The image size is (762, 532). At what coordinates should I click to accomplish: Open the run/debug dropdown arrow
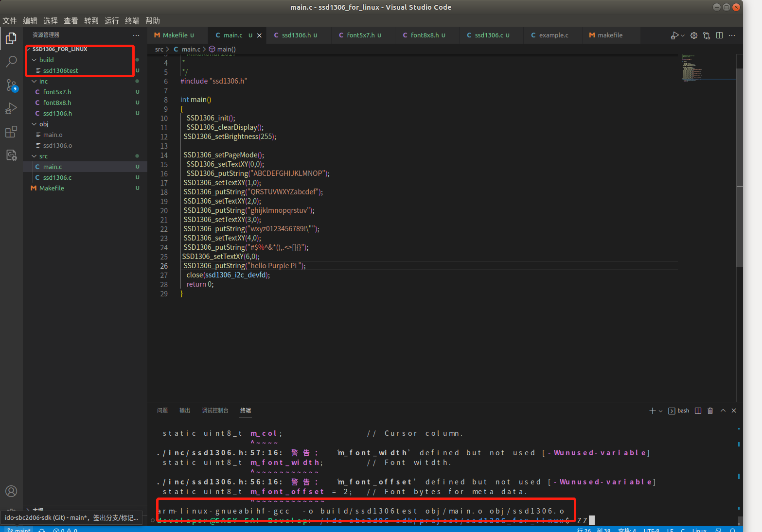coord(683,35)
